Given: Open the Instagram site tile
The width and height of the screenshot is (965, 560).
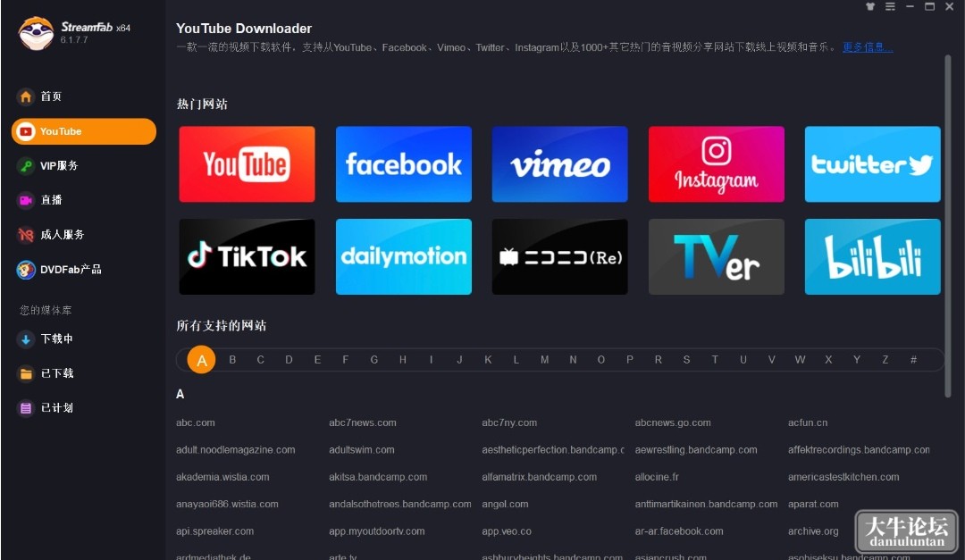Looking at the screenshot, I should pyautogui.click(x=717, y=164).
